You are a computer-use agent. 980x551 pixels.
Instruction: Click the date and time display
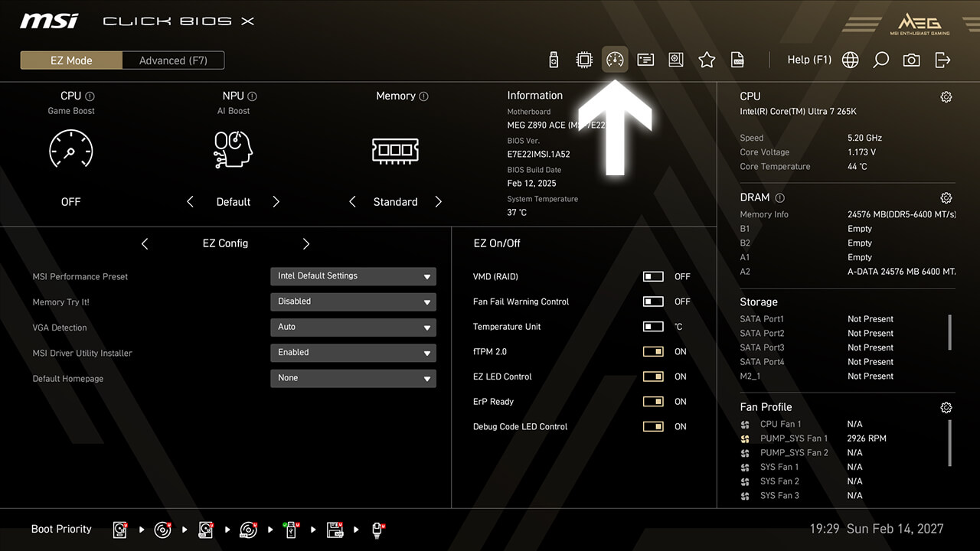877,529
